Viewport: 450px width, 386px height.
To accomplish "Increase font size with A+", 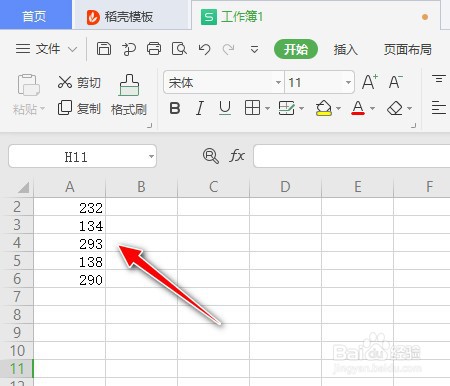I will pyautogui.click(x=370, y=82).
